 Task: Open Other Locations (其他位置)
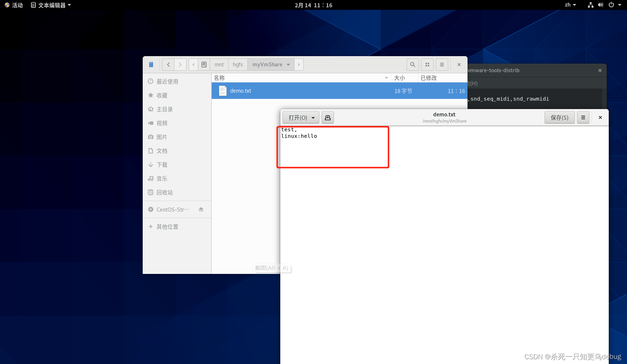pyautogui.click(x=177, y=227)
